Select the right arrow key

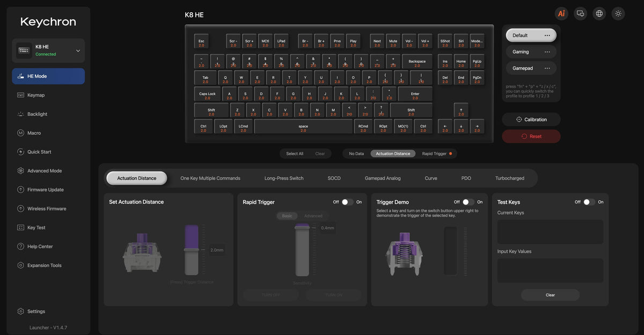click(477, 127)
